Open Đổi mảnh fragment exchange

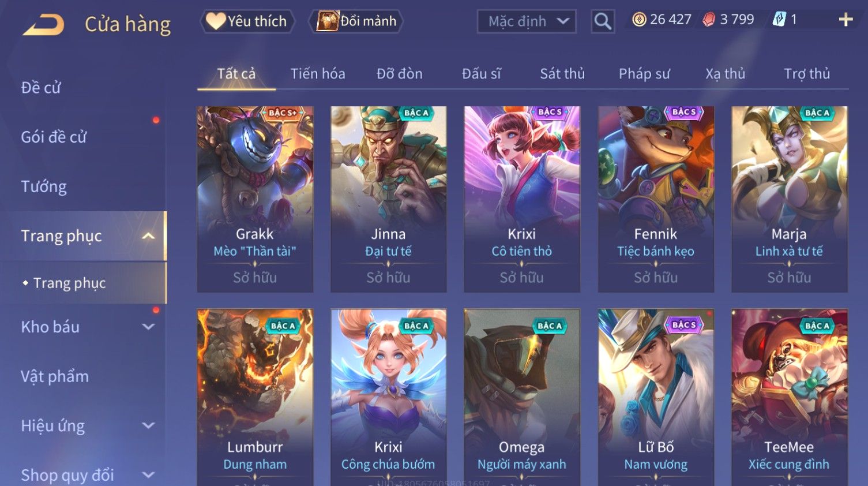tap(356, 21)
